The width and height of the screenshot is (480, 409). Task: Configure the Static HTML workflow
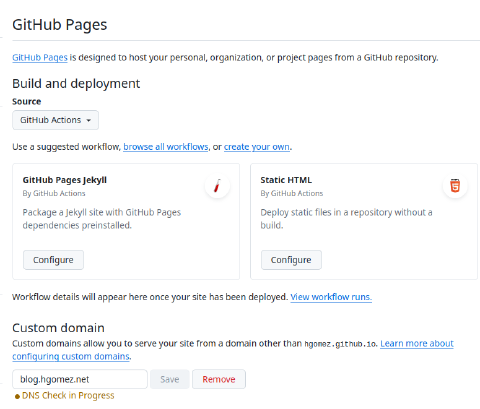pyautogui.click(x=291, y=260)
